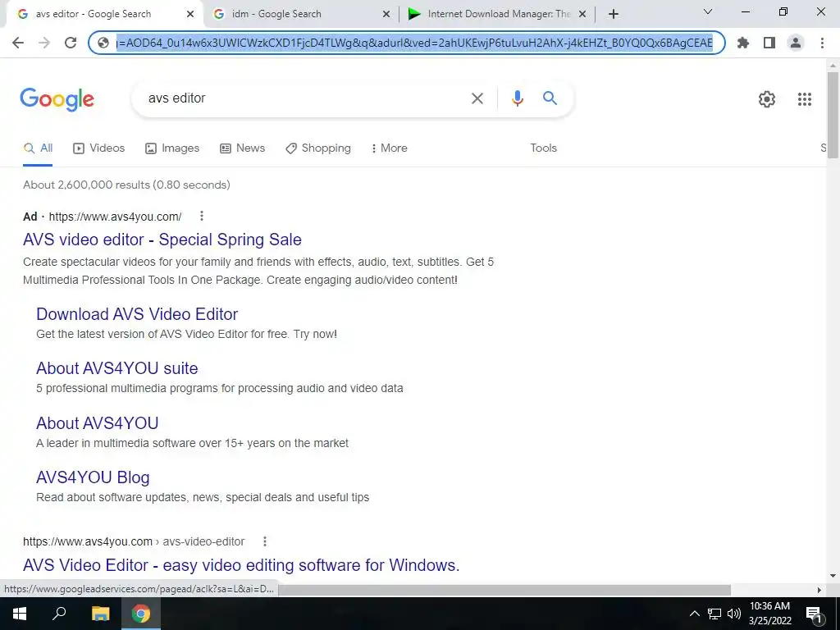The height and width of the screenshot is (630, 840).
Task: Click the Chrome icon in the taskbar
Action: pos(141,614)
